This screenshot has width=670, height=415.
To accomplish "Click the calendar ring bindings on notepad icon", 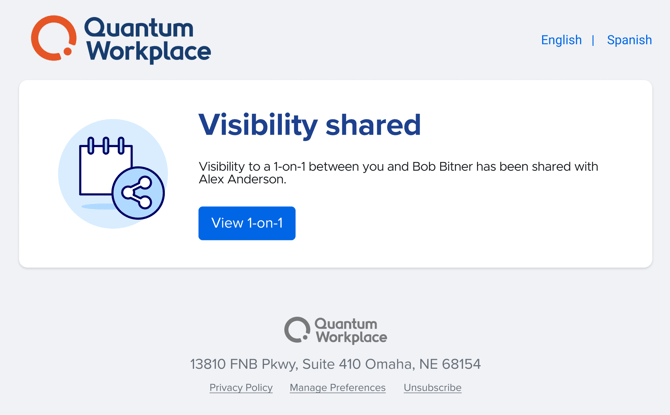I will pos(106,145).
